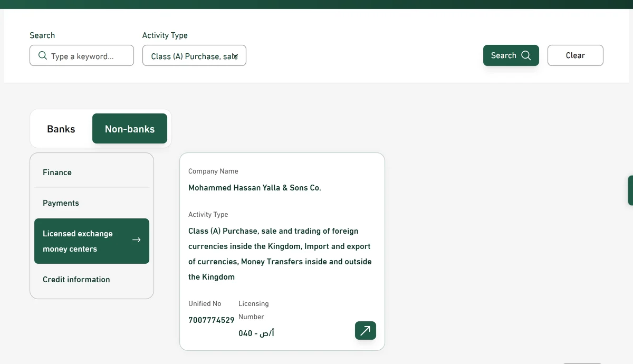Screen dimensions: 633x364
Task: Click the magnifier icon in keyword field
Action: coord(43,55)
